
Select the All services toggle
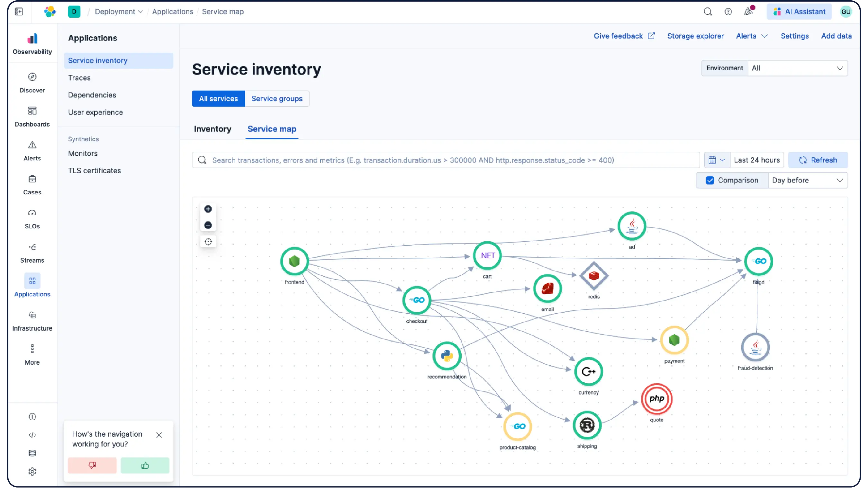click(x=218, y=99)
